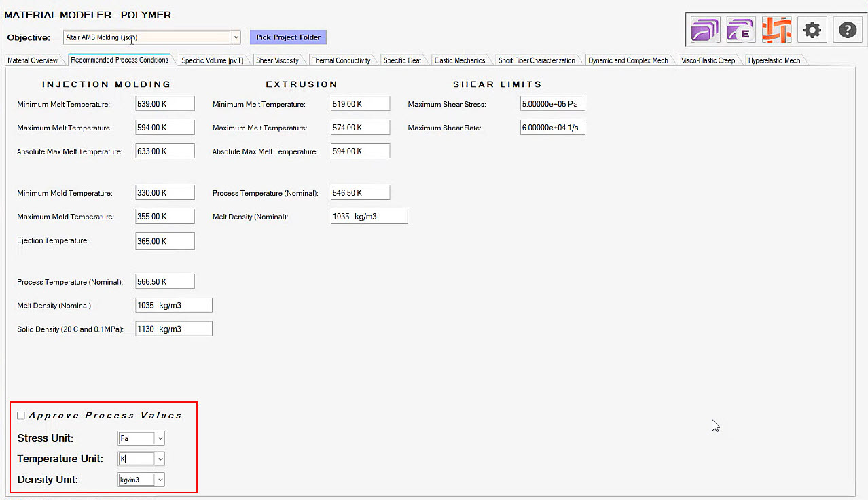The height and width of the screenshot is (500, 868).
Task: Open the Temperature Unit dropdown
Action: point(160,459)
